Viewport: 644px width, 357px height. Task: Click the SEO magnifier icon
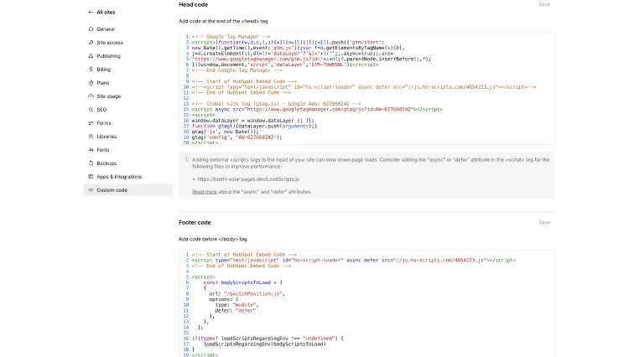point(91,110)
